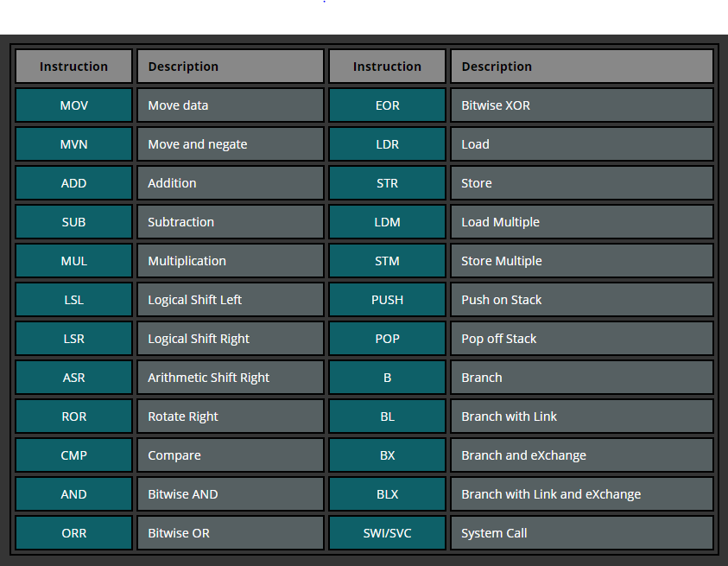The width and height of the screenshot is (728, 566).
Task: Select the SWI/SVC instruction cell
Action: [x=387, y=533]
